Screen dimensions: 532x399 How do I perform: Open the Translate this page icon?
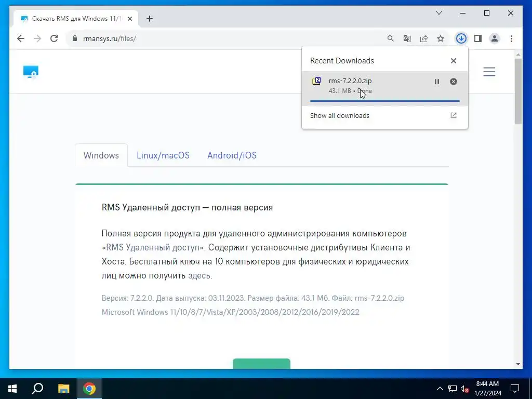pos(407,38)
